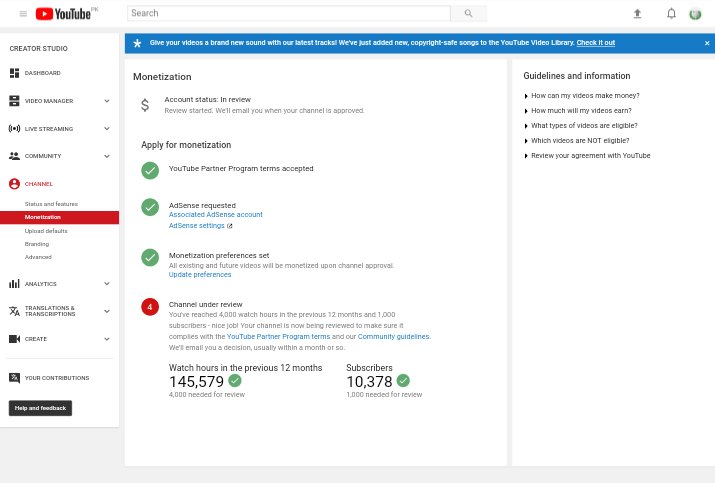Image resolution: width=715 pixels, height=483 pixels.
Task: Open the upload video icon
Action: [637, 14]
